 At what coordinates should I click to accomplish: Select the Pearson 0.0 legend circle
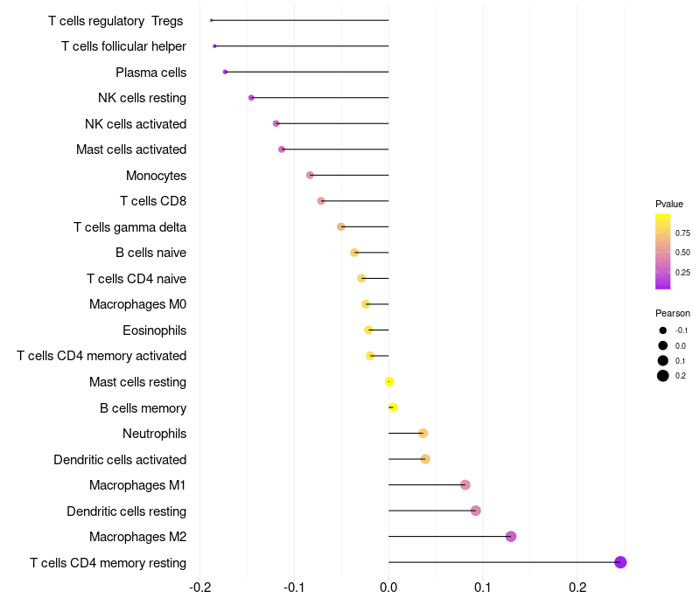point(663,345)
